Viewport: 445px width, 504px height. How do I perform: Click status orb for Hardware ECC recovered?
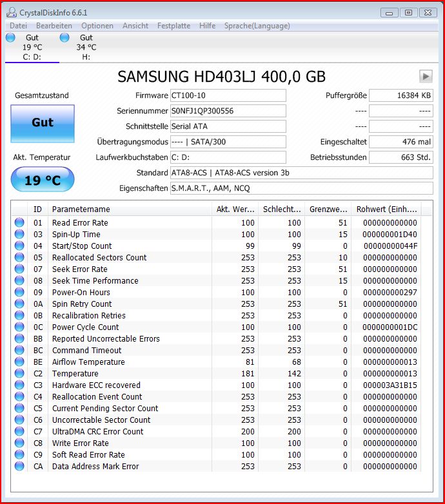point(19,385)
